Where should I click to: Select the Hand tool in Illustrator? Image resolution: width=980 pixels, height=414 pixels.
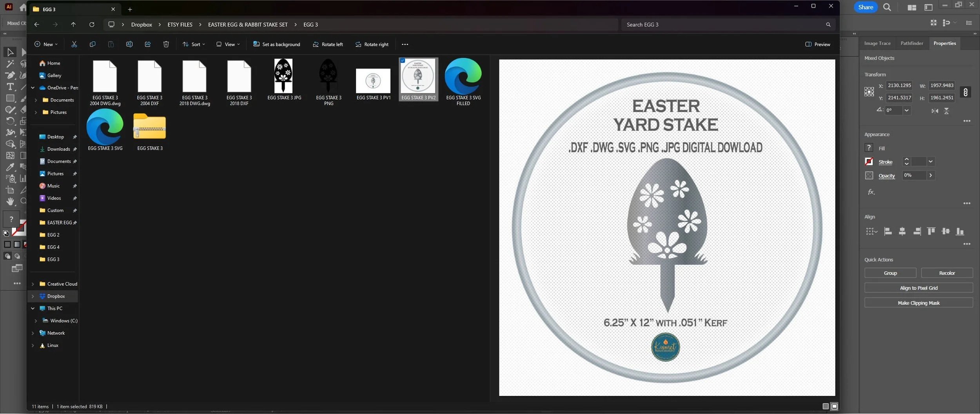pos(10,201)
